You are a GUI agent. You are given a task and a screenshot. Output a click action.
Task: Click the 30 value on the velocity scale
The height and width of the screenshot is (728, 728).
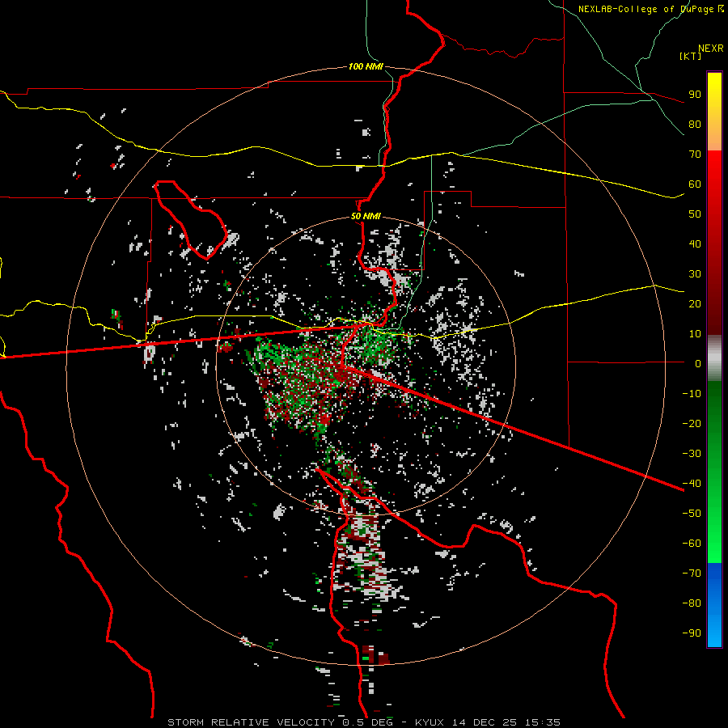[695, 274]
